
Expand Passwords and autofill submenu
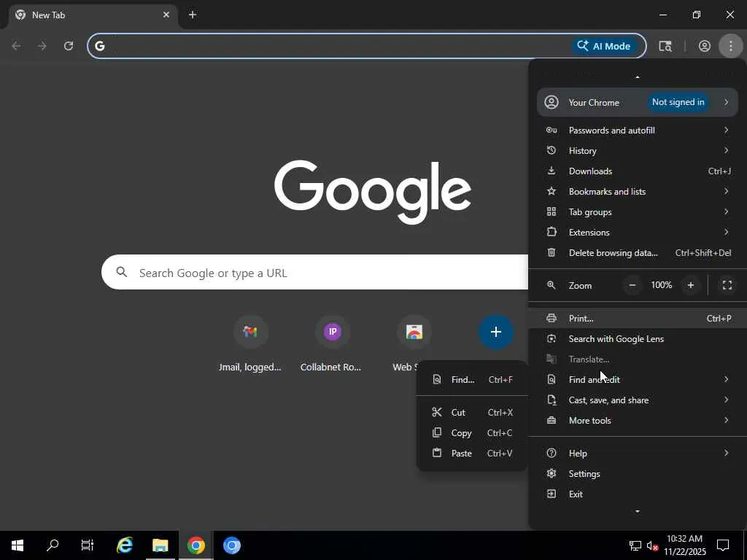[x=638, y=130]
